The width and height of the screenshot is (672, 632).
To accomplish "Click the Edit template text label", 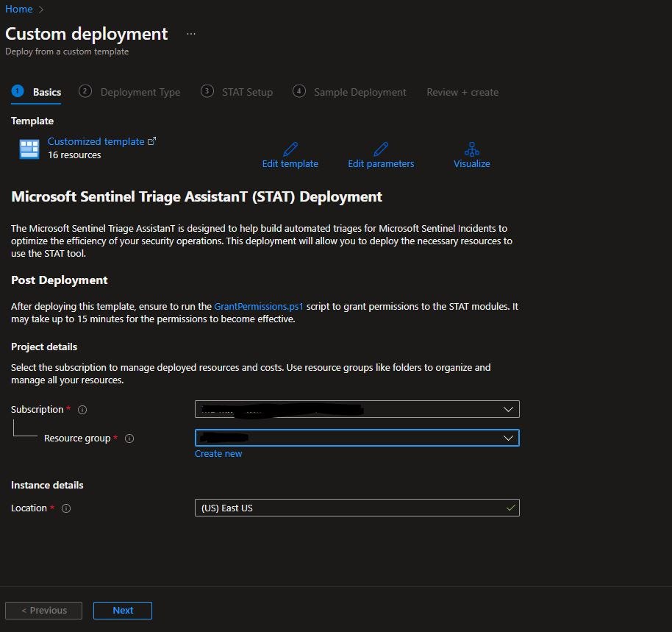I will coord(290,164).
